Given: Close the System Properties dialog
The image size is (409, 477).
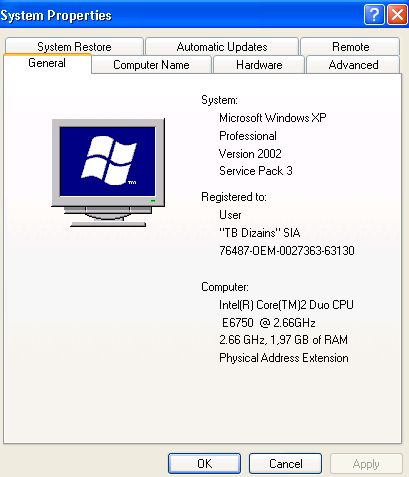Looking at the screenshot, I should point(397,15).
